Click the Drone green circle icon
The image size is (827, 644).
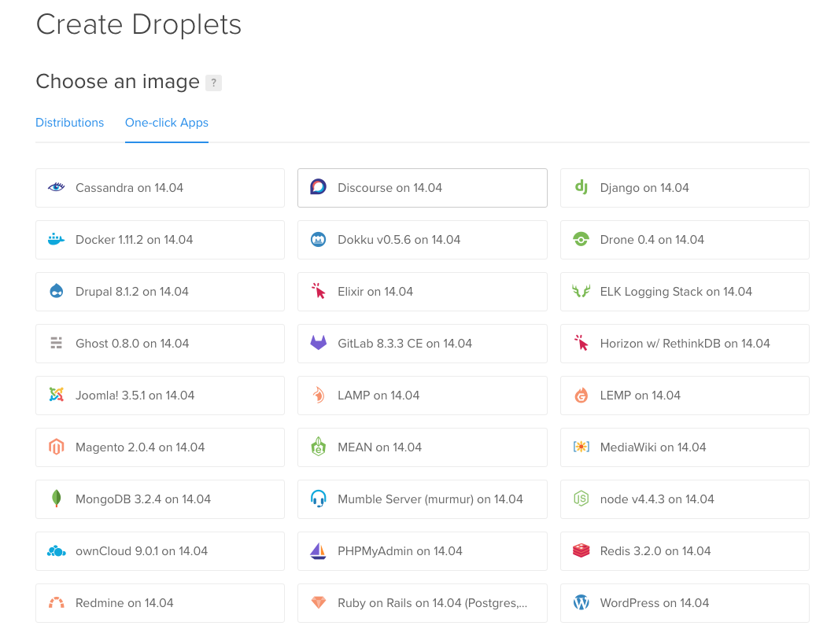coord(581,239)
